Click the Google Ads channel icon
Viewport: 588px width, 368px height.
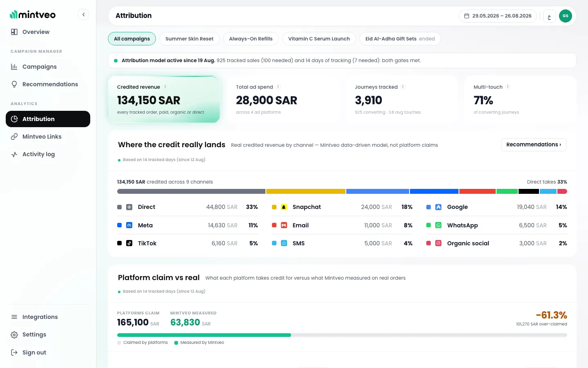(438, 207)
